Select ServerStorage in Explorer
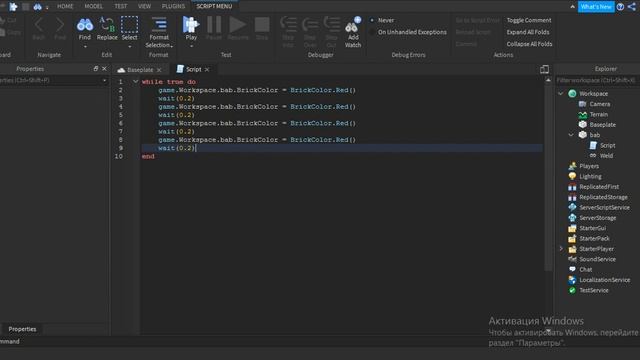Image resolution: width=640 pixels, height=360 pixels. tap(598, 218)
